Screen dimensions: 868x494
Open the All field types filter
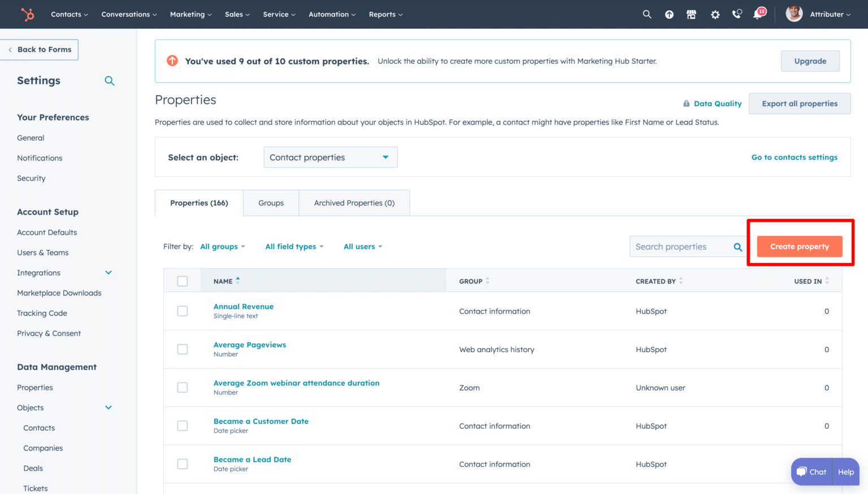[x=294, y=246]
